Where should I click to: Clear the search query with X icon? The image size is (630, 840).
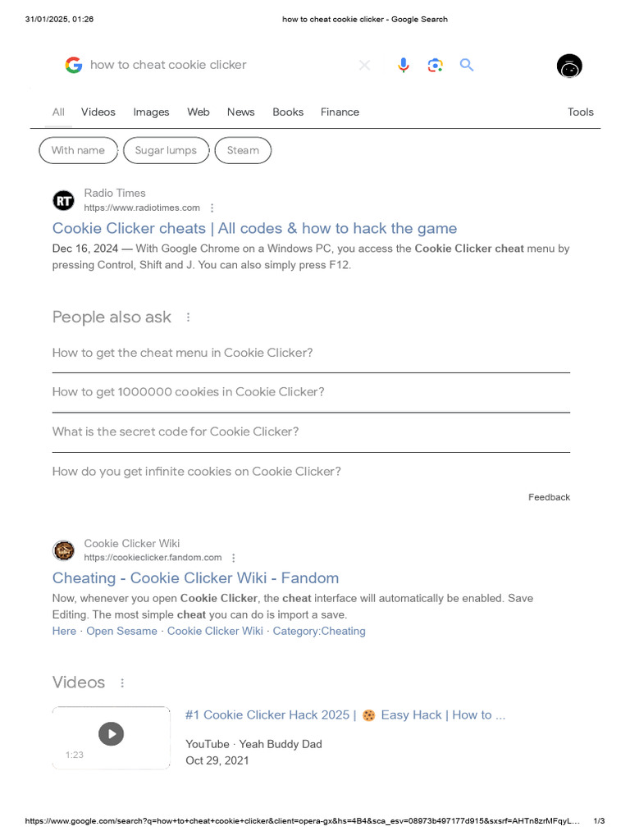point(364,65)
